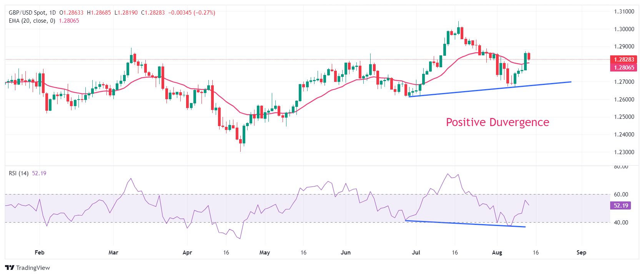
Task: Click the Sep label on time axis
Action: pyautogui.click(x=581, y=253)
